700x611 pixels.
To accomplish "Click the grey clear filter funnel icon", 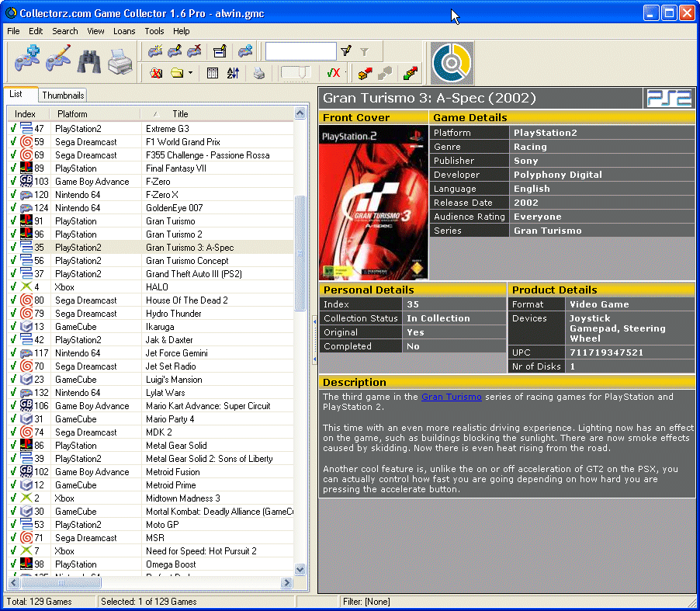I will point(365,52).
